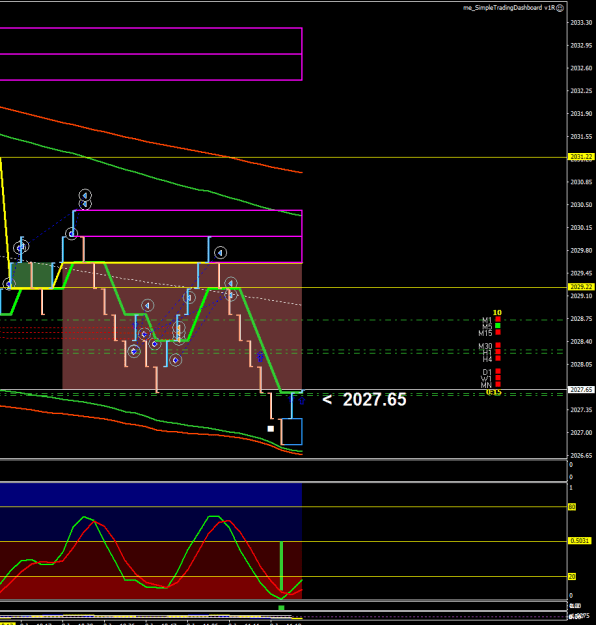Click the 2030.85 price scale value
The height and width of the screenshot is (625, 596).
pos(581,182)
